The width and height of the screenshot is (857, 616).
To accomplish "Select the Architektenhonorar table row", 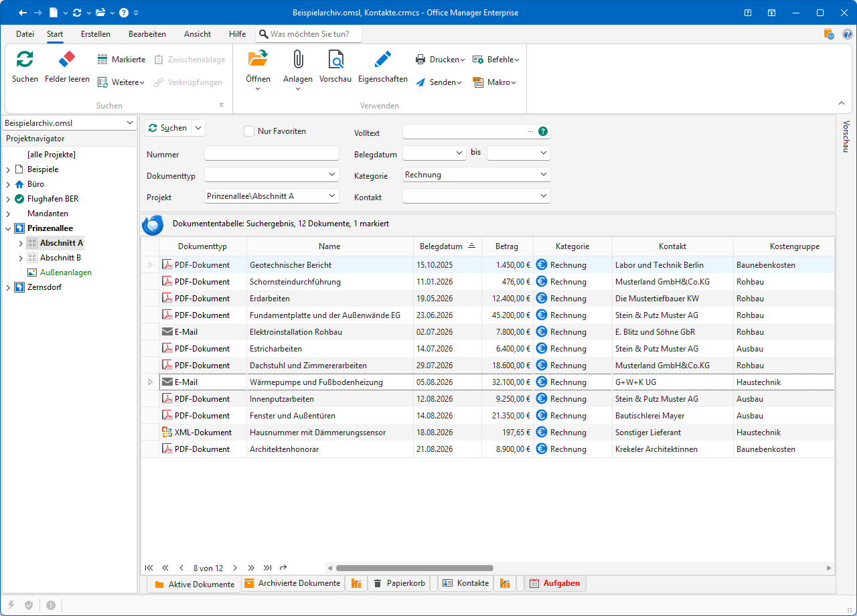I will tap(487, 449).
